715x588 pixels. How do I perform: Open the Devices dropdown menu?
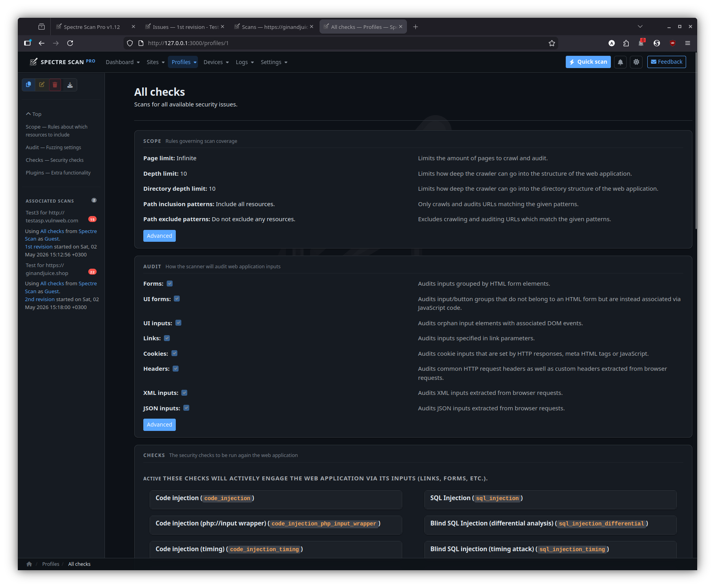click(216, 62)
